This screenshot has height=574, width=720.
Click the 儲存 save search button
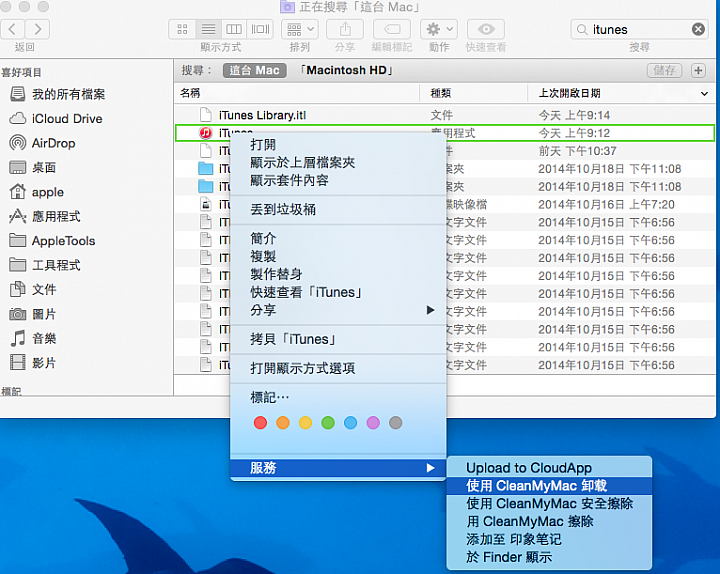coord(664,70)
